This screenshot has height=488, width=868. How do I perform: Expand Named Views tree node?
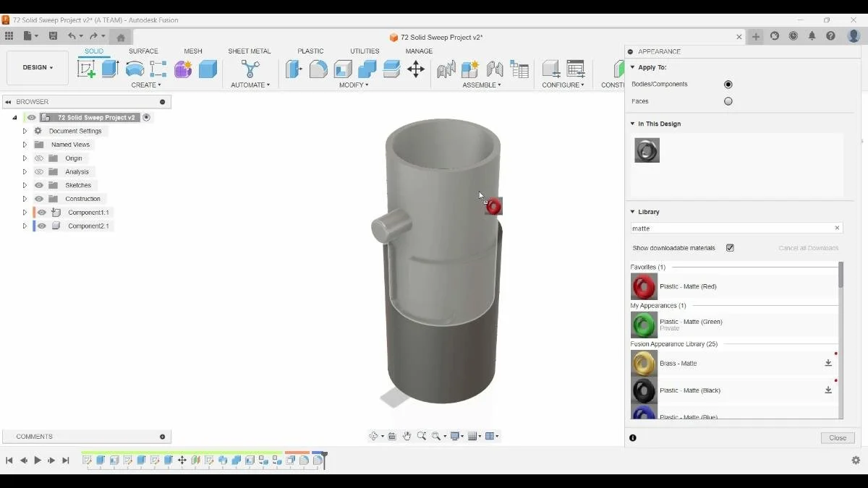coord(25,145)
